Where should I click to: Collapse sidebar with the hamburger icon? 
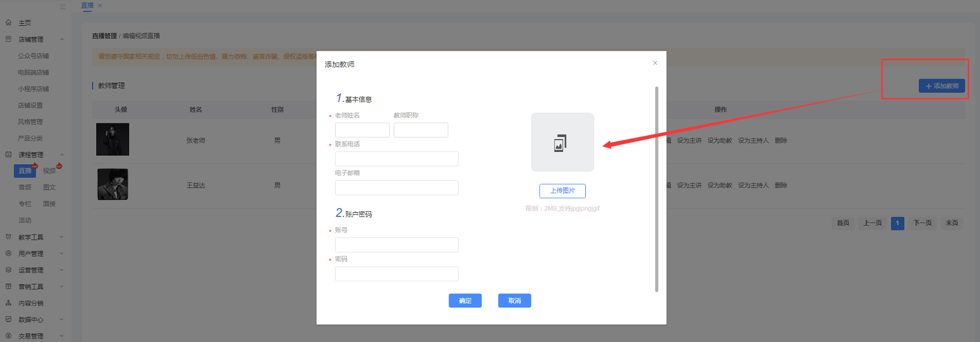(x=63, y=7)
